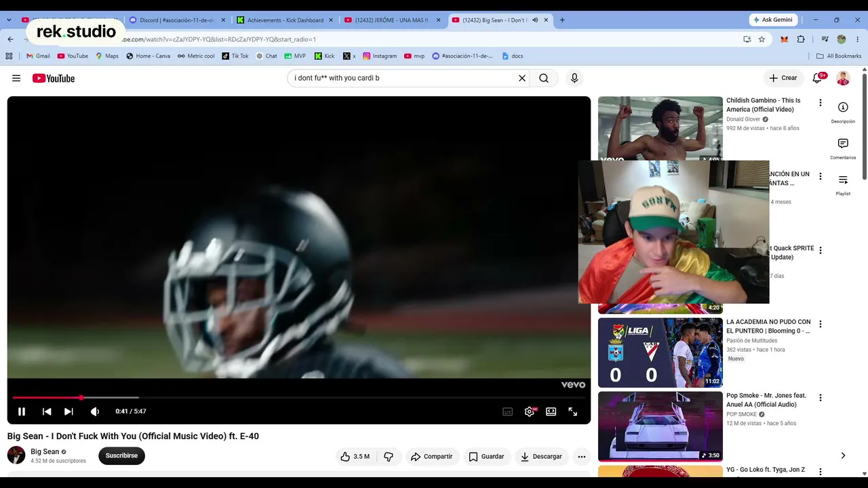Clear the YouTube search query
Viewport: 868px width, 488px height.
pyautogui.click(x=522, y=78)
